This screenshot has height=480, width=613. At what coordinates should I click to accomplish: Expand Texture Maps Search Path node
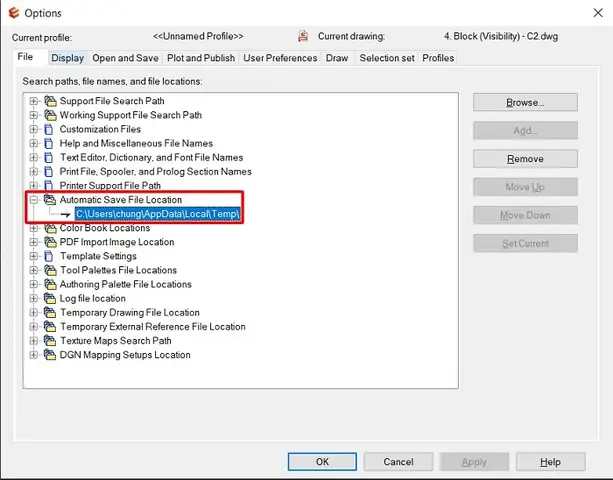(34, 340)
